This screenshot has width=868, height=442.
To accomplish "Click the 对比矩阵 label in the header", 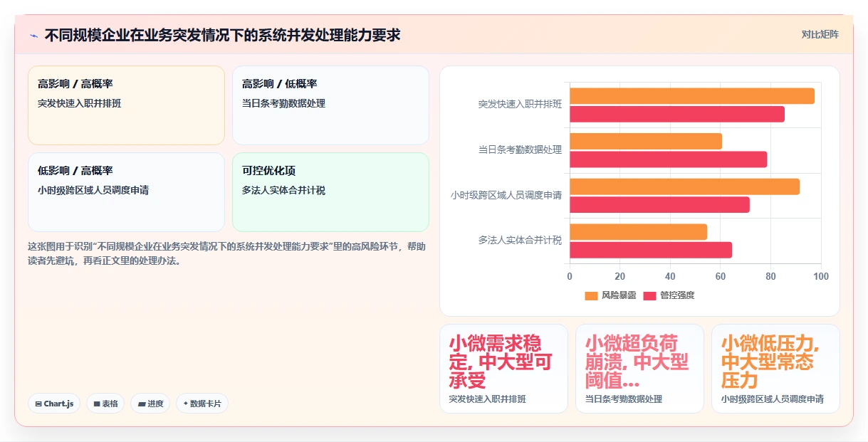I will 820,34.
